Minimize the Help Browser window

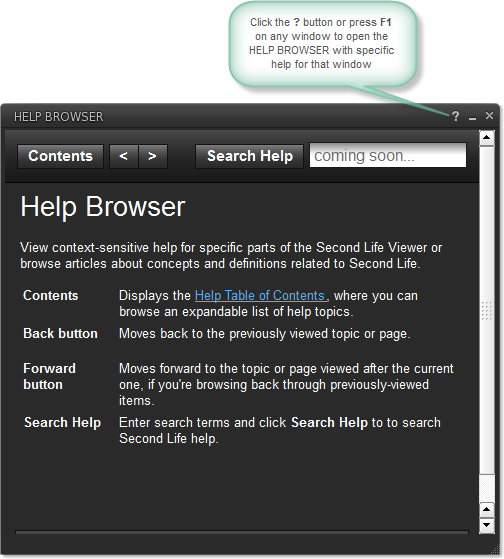pyautogui.click(x=472, y=118)
